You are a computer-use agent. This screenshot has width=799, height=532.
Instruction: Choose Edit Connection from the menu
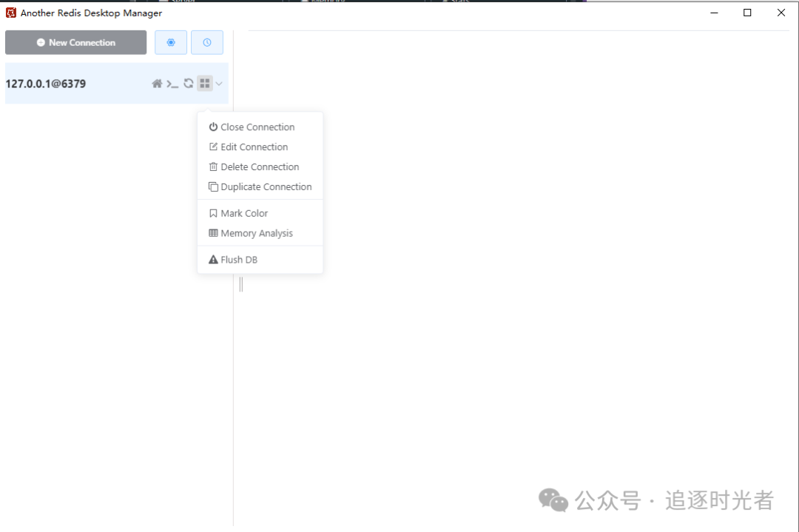click(x=260, y=147)
